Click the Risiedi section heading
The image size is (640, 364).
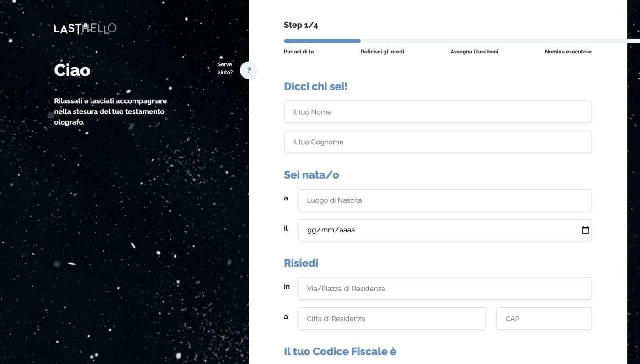301,263
